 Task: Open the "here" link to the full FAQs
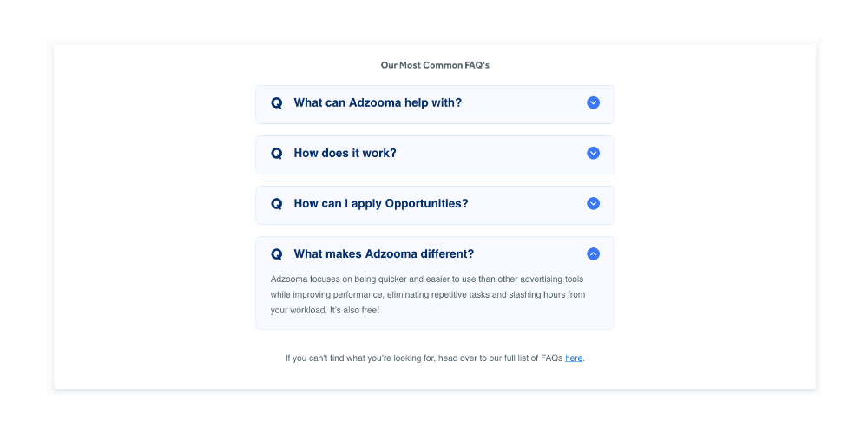(574, 358)
